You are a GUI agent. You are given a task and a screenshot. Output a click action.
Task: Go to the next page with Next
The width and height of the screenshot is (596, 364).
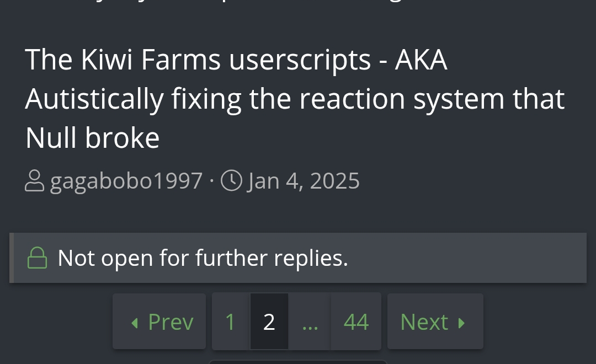pos(435,322)
